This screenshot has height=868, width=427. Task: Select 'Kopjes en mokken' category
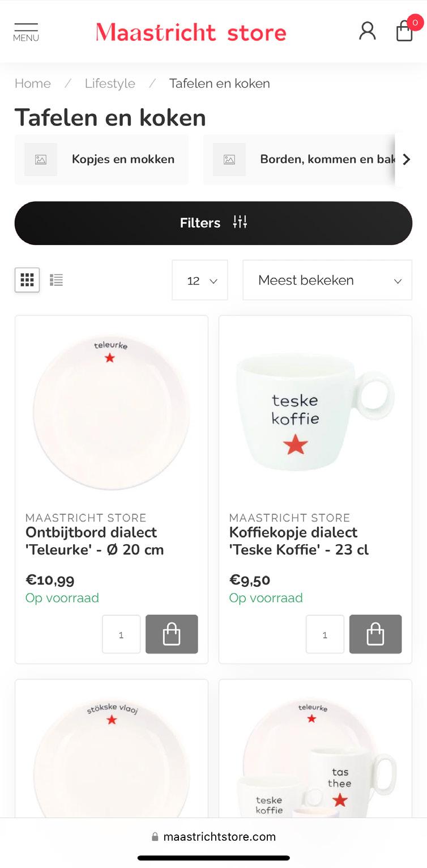coord(102,159)
